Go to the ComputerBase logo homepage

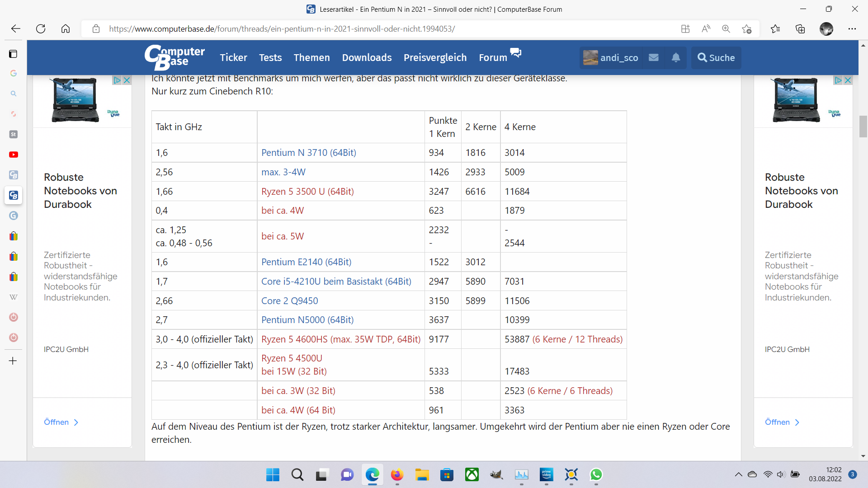click(175, 57)
